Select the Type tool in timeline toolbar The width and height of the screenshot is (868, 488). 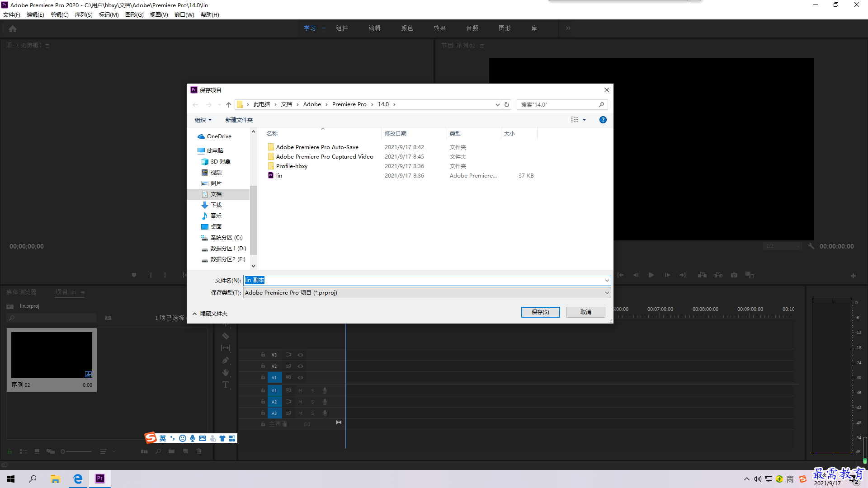pyautogui.click(x=226, y=385)
